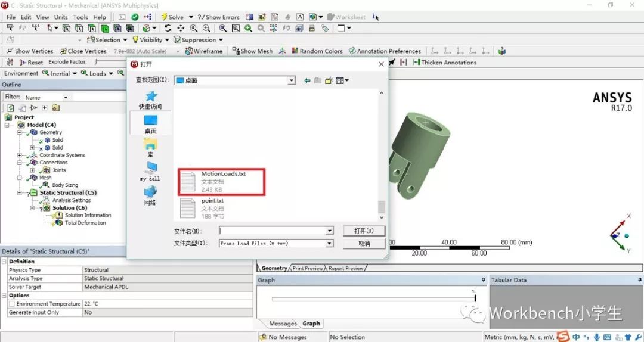
Task: Click the Tag label icon
Action: coord(325,28)
